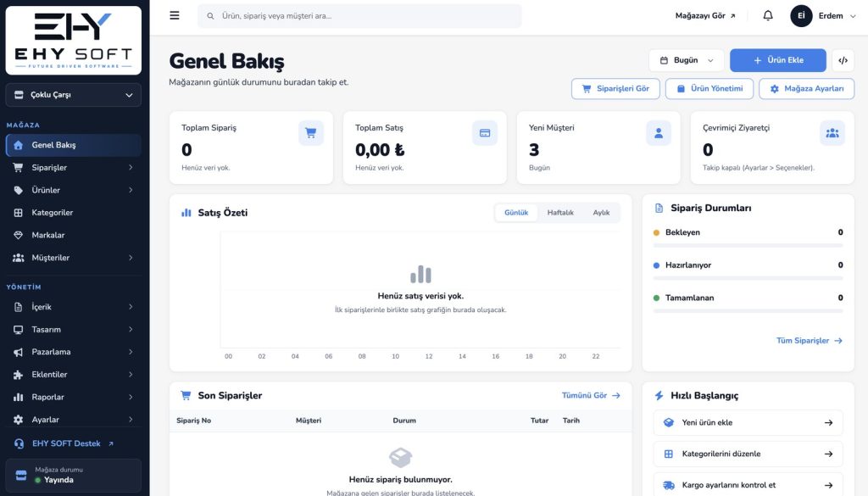Open the Ürün Yönetimi button
868x496 pixels.
click(x=709, y=88)
